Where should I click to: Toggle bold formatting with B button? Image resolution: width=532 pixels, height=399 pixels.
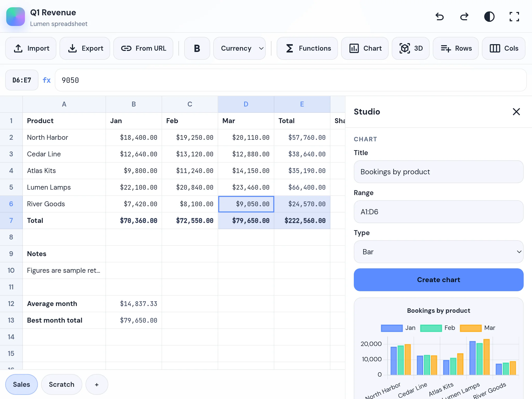coord(197,48)
